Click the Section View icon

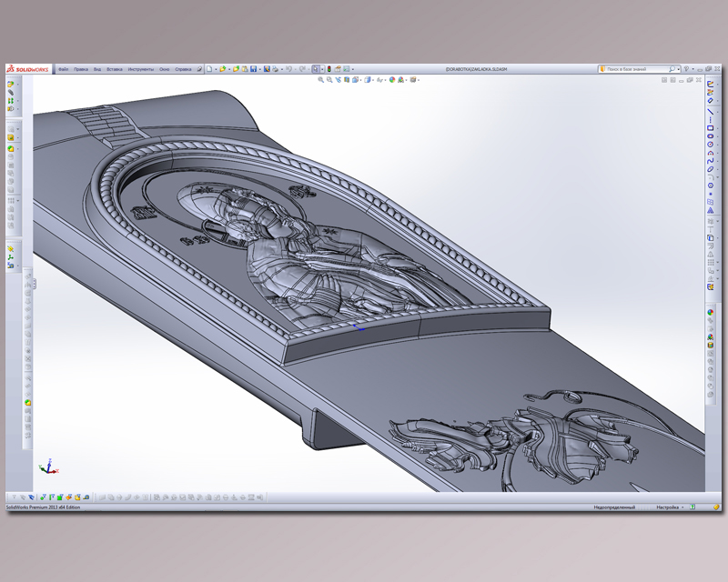tap(347, 80)
